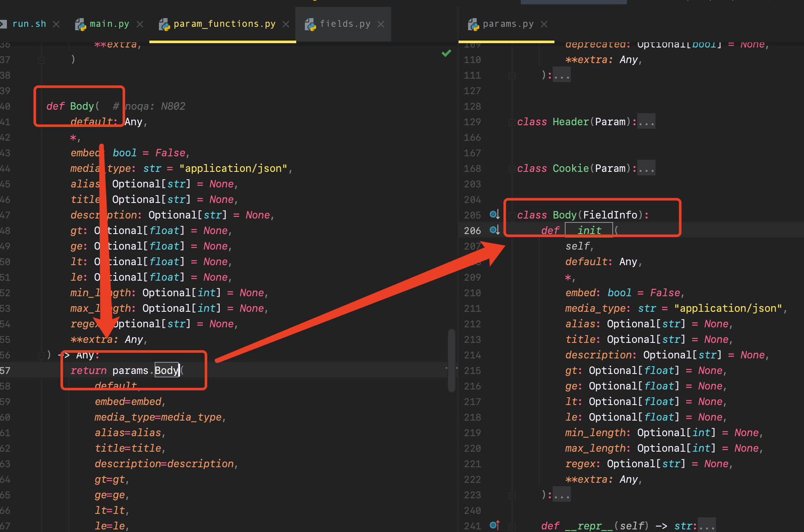This screenshot has width=804, height=532.
Task: Click 'min_length' parameter in right editor
Action: [x=595, y=433]
